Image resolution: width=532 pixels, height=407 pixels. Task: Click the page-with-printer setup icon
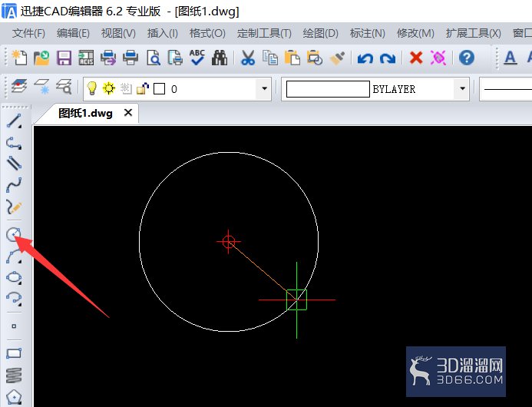175,58
